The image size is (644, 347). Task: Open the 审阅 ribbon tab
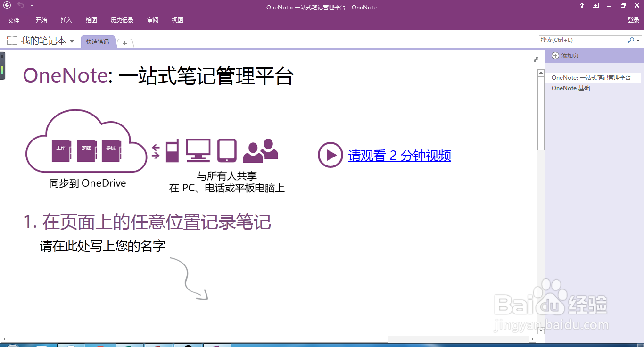[153, 20]
